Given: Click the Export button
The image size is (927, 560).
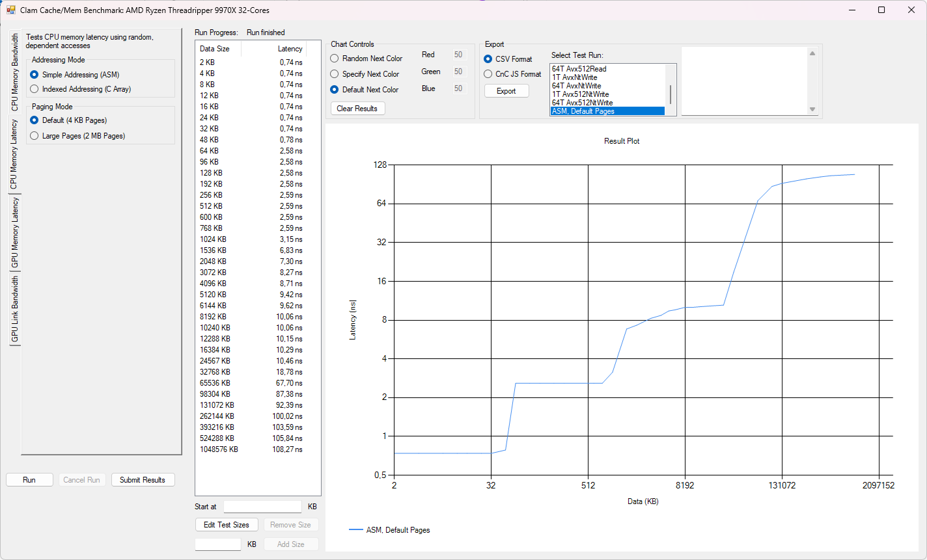Looking at the screenshot, I should [x=506, y=91].
